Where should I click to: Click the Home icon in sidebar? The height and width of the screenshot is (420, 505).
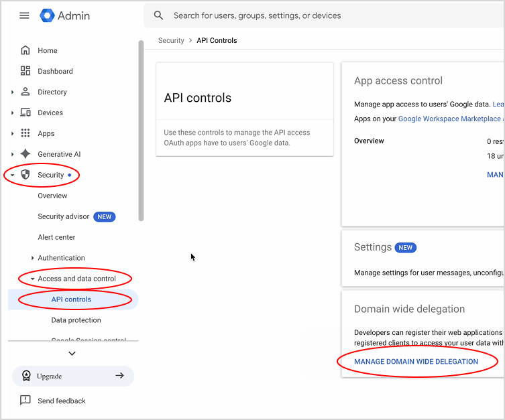coord(25,50)
